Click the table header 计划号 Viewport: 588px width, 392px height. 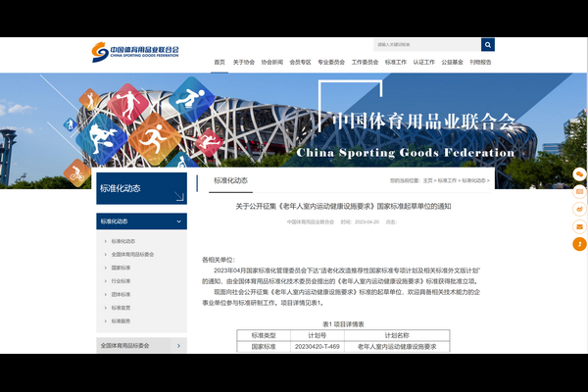click(x=318, y=335)
